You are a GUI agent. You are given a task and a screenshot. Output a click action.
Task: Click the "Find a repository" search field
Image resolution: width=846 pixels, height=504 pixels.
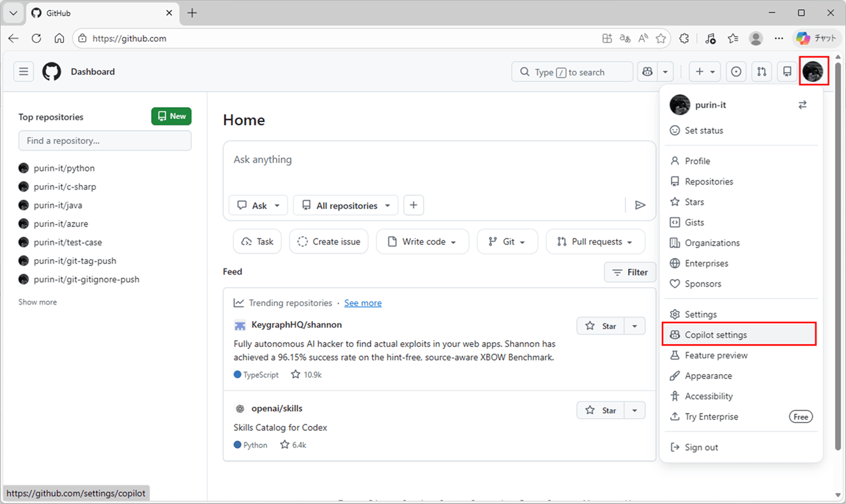tap(105, 141)
